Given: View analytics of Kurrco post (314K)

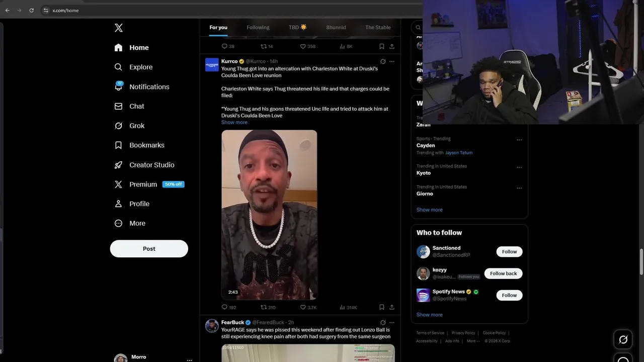Looking at the screenshot, I should click(348, 307).
